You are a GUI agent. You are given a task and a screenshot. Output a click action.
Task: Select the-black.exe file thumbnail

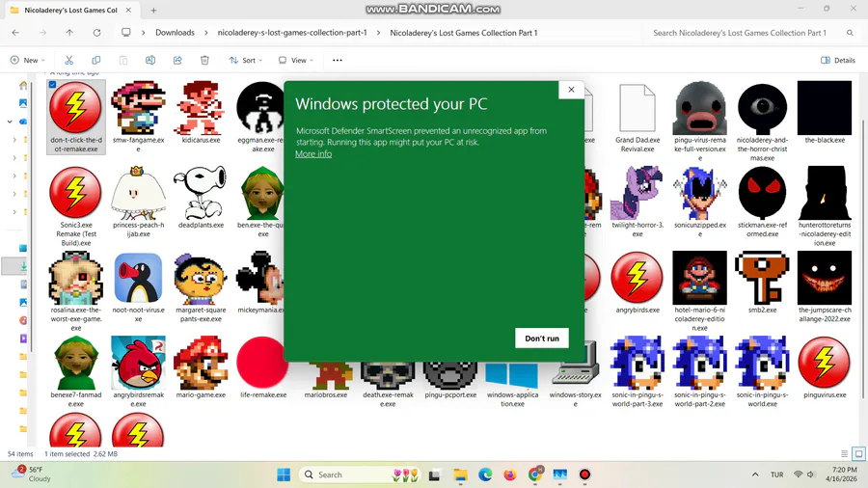pos(825,108)
